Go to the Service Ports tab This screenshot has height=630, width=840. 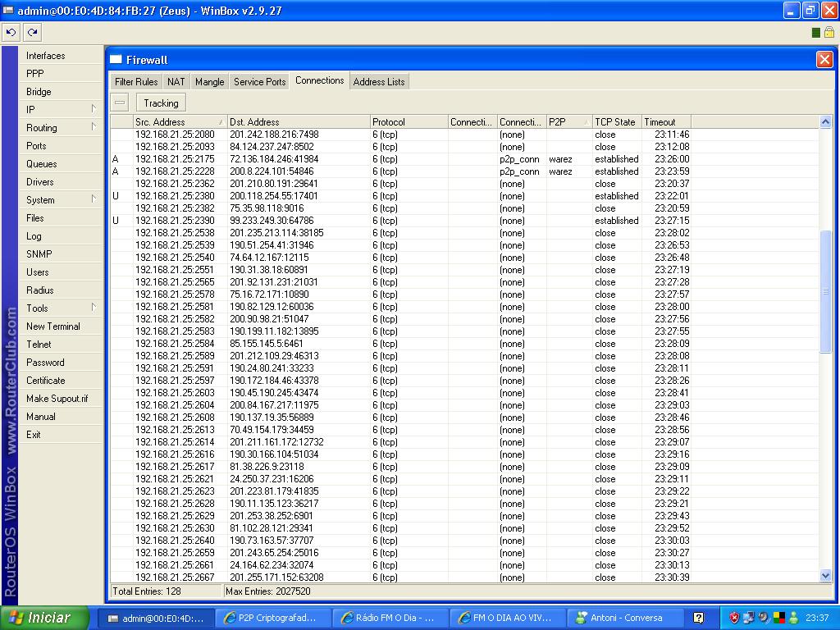tap(260, 81)
